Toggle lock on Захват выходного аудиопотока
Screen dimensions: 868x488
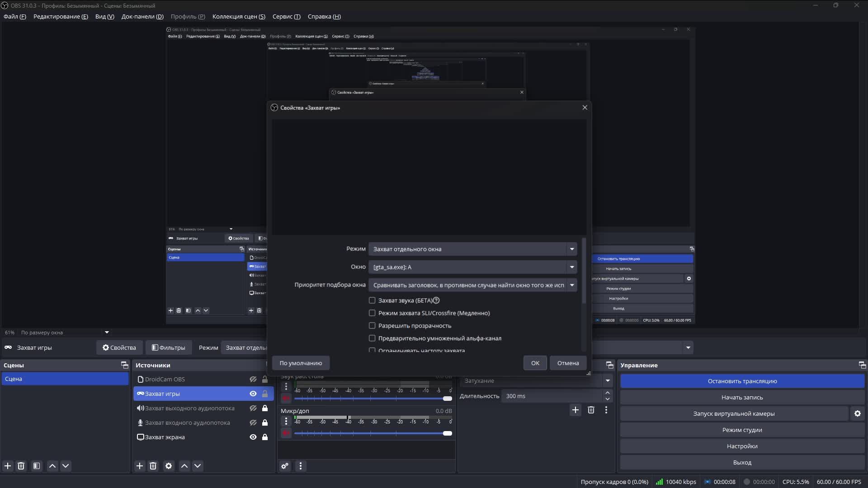tap(265, 408)
